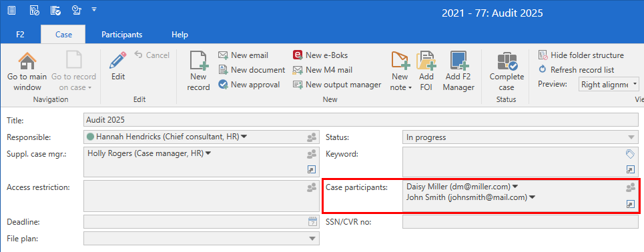The height and width of the screenshot is (252, 644).
Task: Open the Deadline calendar picker
Action: [x=313, y=221]
